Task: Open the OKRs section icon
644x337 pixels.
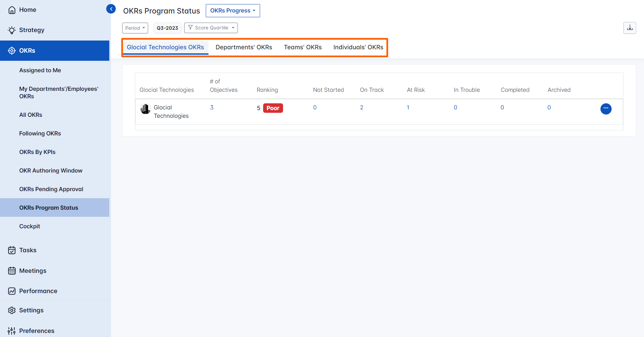Action: click(12, 50)
